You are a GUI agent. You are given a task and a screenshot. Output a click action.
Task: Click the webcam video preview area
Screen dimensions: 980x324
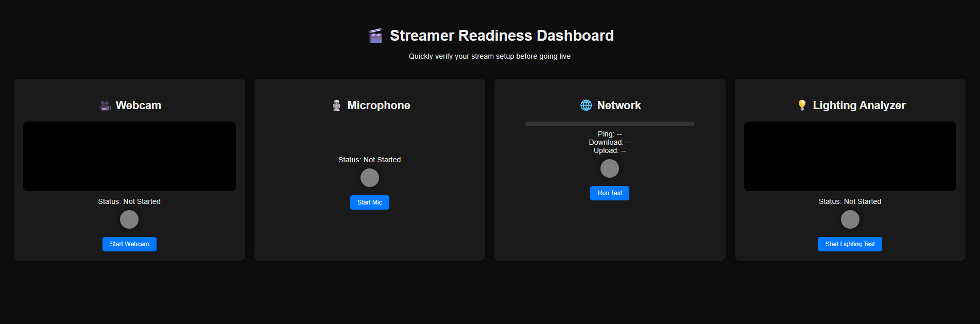coord(129,156)
